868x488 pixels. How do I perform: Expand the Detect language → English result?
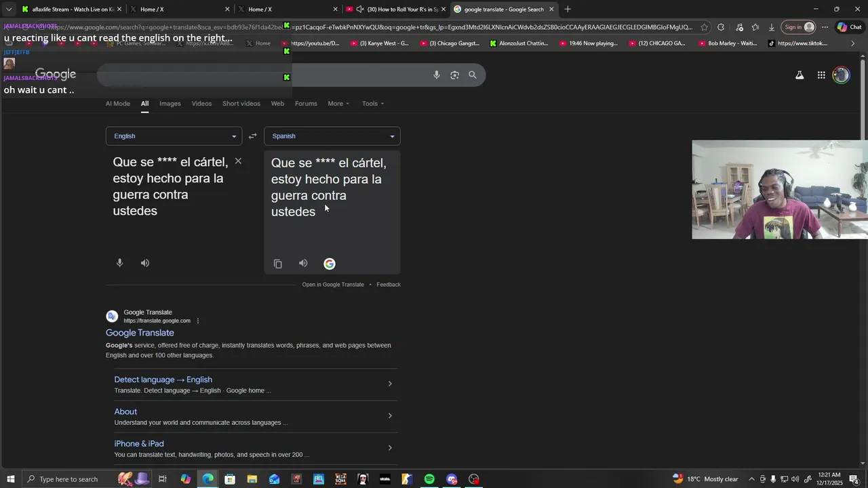(390, 384)
